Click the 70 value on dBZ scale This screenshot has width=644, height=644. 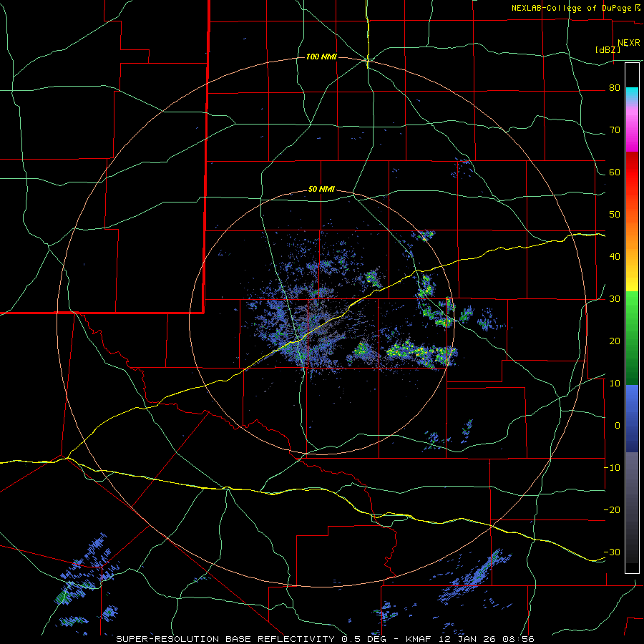click(615, 130)
